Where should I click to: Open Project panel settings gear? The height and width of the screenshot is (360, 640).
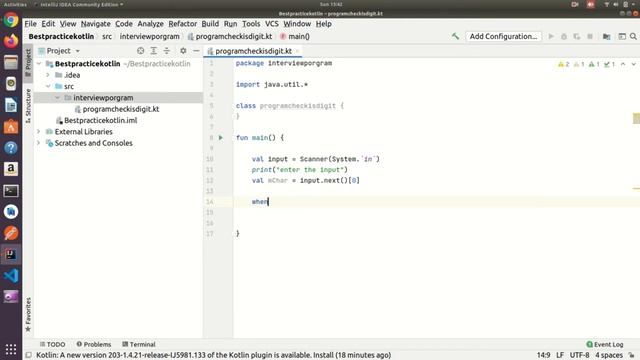pos(183,51)
